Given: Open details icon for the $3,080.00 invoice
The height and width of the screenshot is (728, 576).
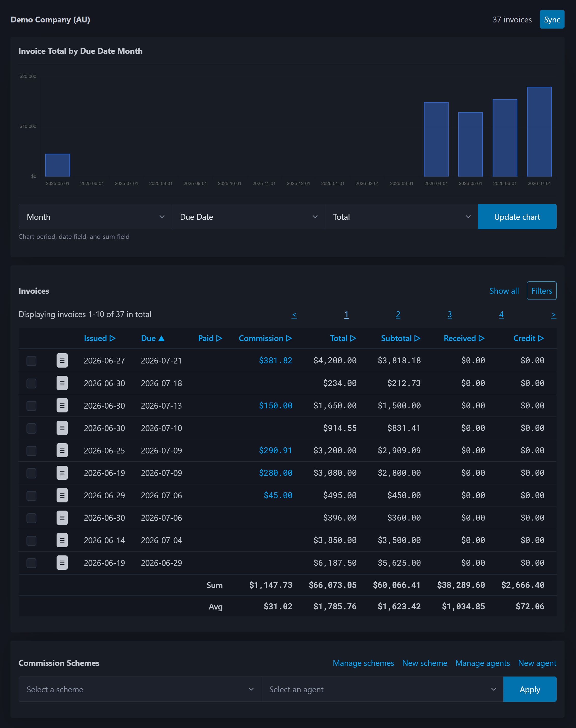Looking at the screenshot, I should pos(62,473).
